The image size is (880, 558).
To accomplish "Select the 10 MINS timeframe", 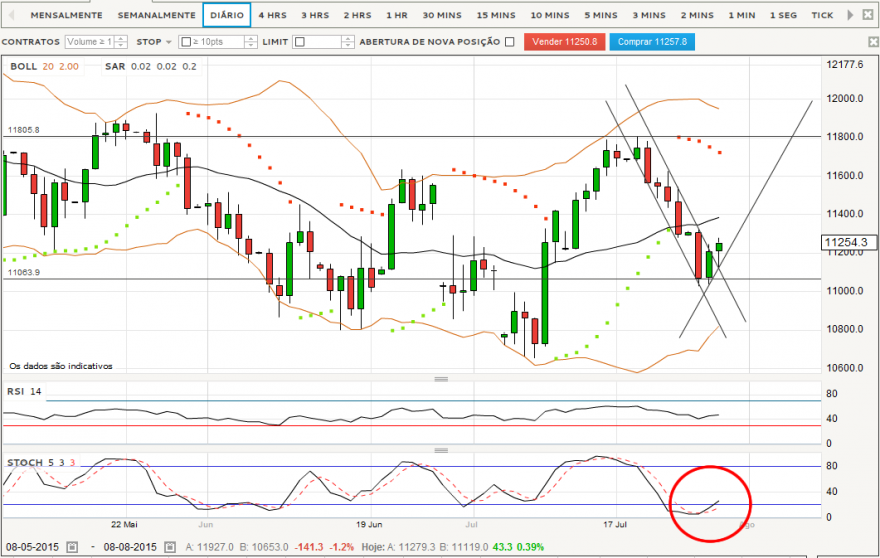I will 549,15.
